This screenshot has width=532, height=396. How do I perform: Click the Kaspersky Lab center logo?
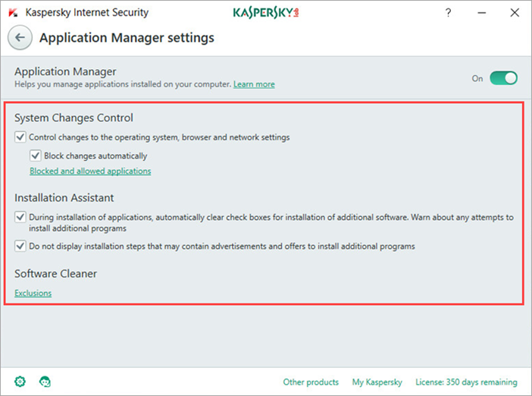(266, 13)
